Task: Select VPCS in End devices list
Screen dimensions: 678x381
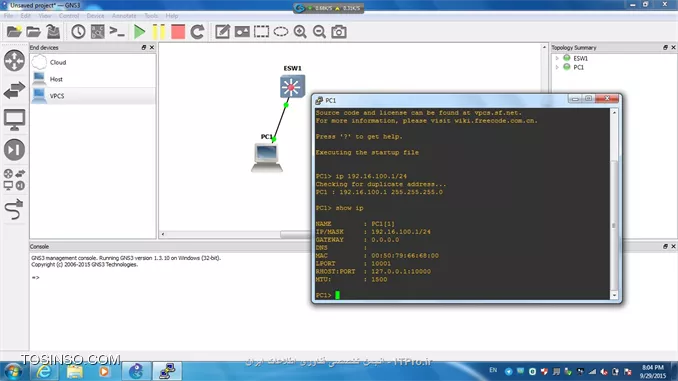Action: (93, 96)
